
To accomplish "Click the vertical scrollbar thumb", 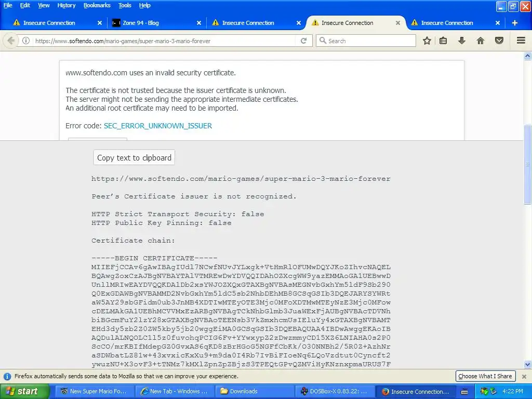I will [x=528, y=165].
